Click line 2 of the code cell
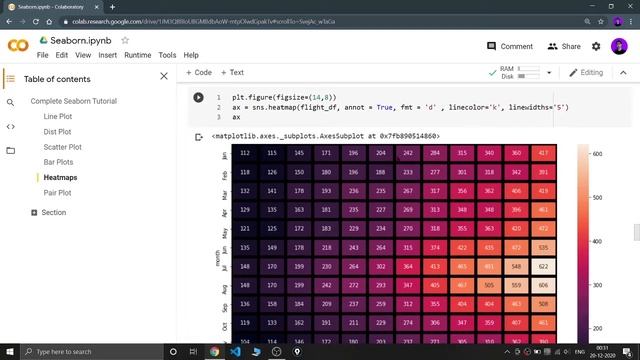This screenshot has width=640, height=360. (x=400, y=107)
